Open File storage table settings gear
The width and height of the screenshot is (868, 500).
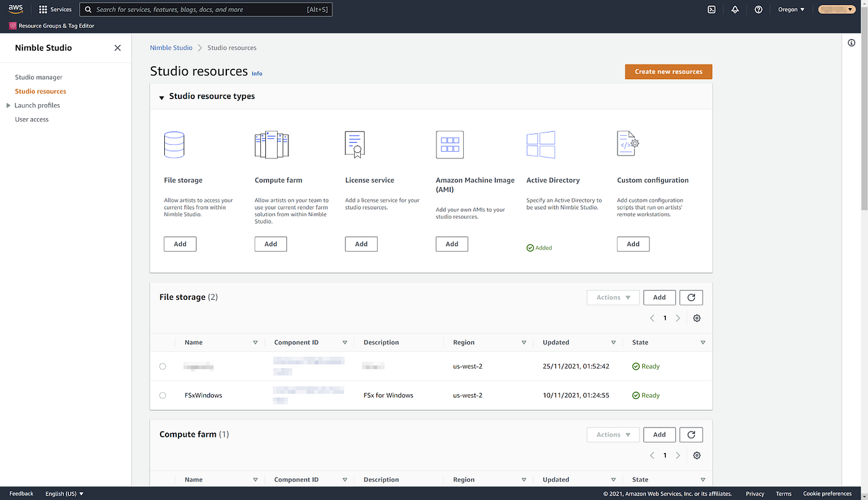[697, 318]
